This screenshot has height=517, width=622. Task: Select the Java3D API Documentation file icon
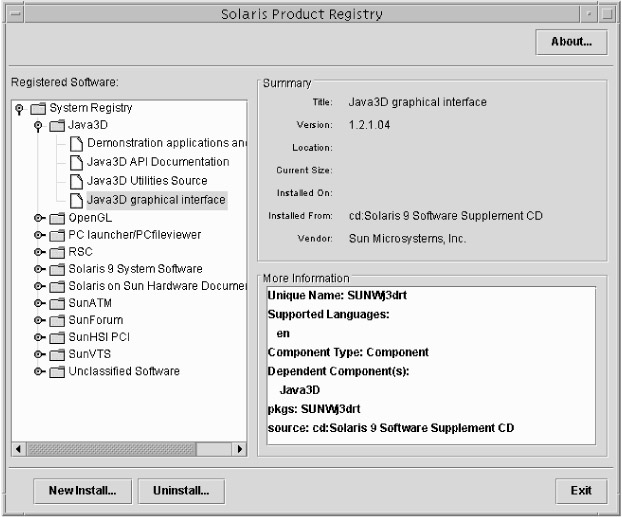click(76, 162)
